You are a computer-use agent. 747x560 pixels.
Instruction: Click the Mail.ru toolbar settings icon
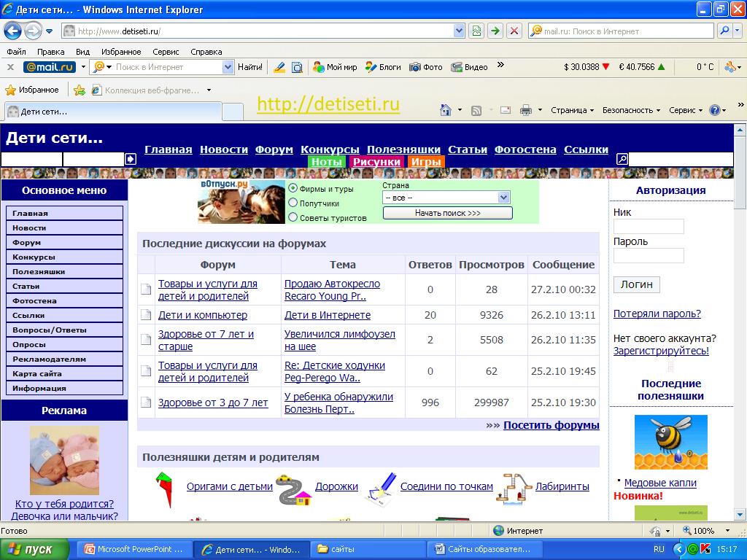pos(729,67)
